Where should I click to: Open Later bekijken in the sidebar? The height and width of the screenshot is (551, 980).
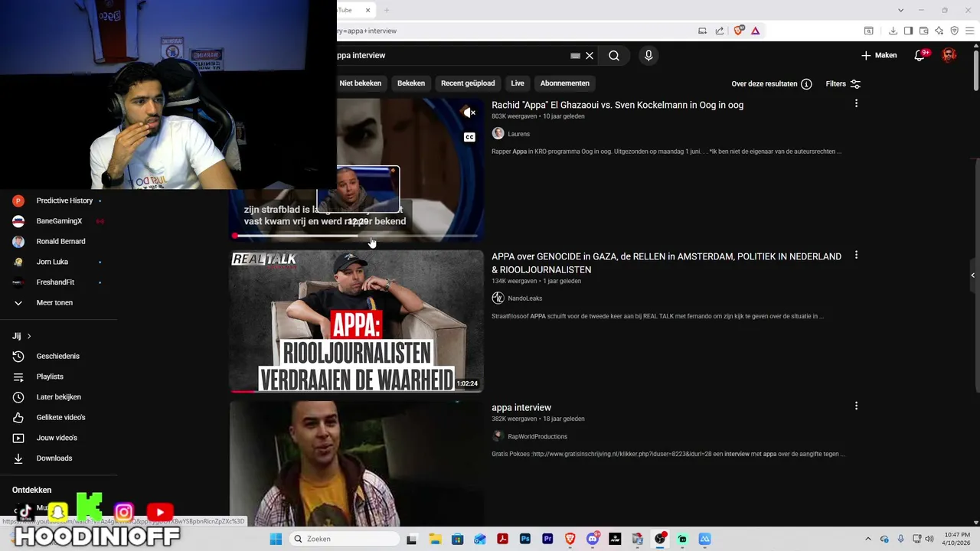(x=60, y=397)
